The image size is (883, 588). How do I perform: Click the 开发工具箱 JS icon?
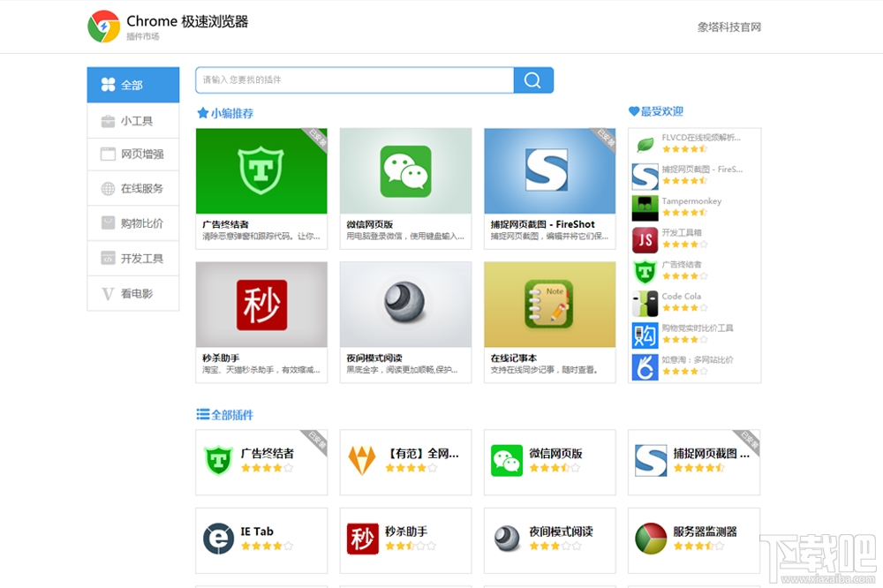(644, 240)
